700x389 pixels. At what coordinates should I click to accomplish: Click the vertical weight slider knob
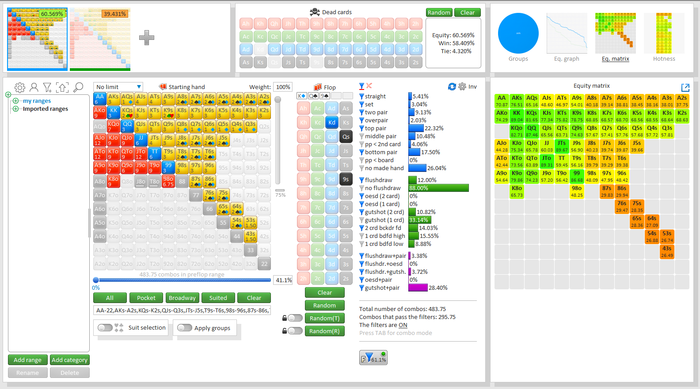point(278,100)
